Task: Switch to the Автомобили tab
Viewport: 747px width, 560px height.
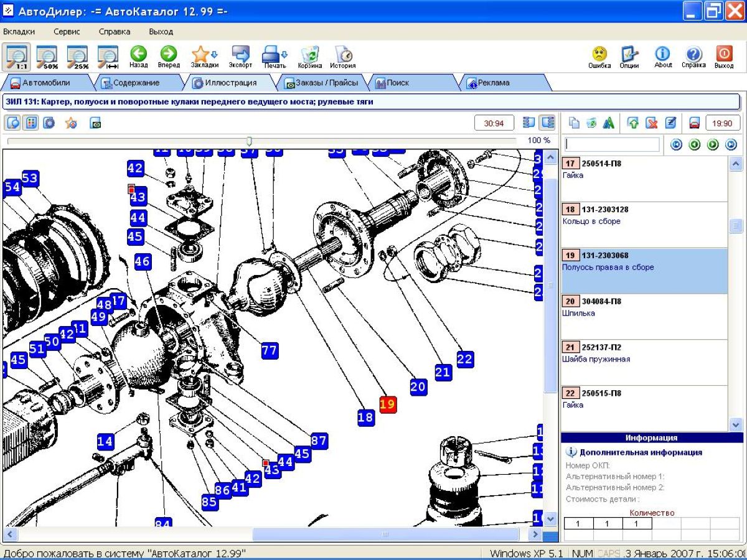Action: [x=47, y=82]
